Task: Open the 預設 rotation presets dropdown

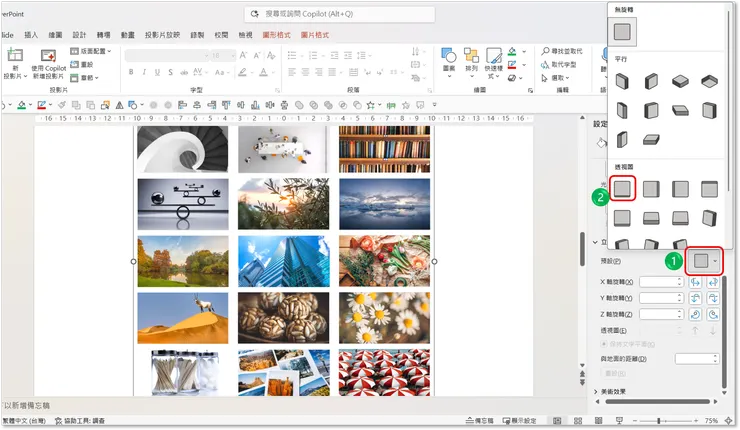Action: (x=705, y=261)
